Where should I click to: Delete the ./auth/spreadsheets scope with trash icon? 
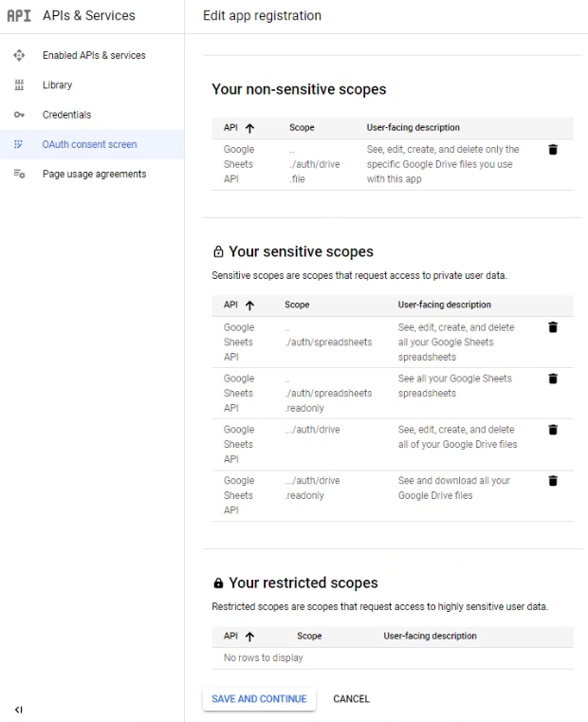[554, 327]
